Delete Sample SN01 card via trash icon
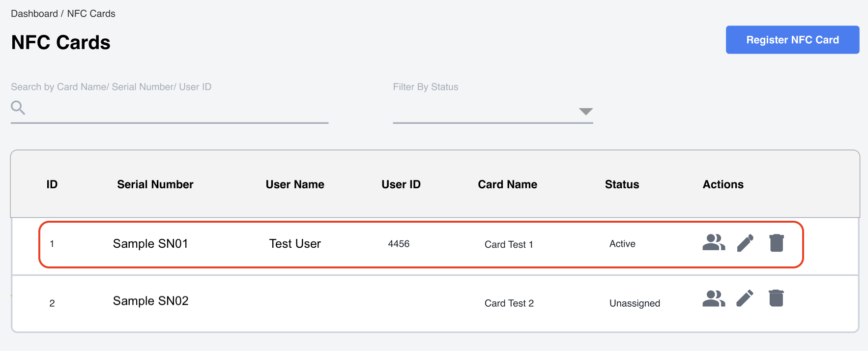 click(x=777, y=243)
